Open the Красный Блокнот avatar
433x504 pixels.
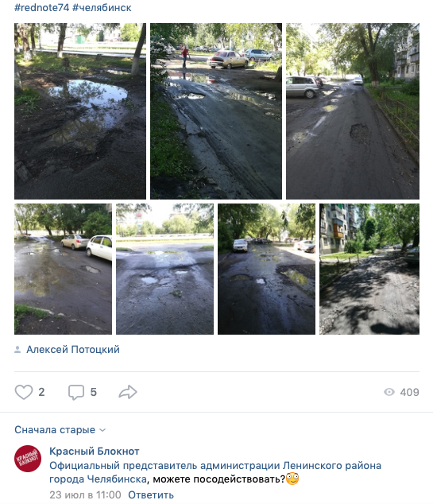pyautogui.click(x=28, y=459)
